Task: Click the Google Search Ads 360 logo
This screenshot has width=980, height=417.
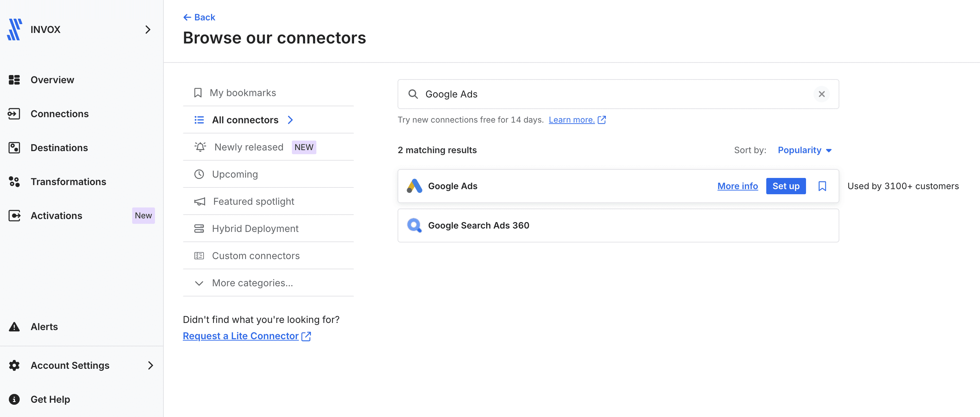Action: [414, 225]
